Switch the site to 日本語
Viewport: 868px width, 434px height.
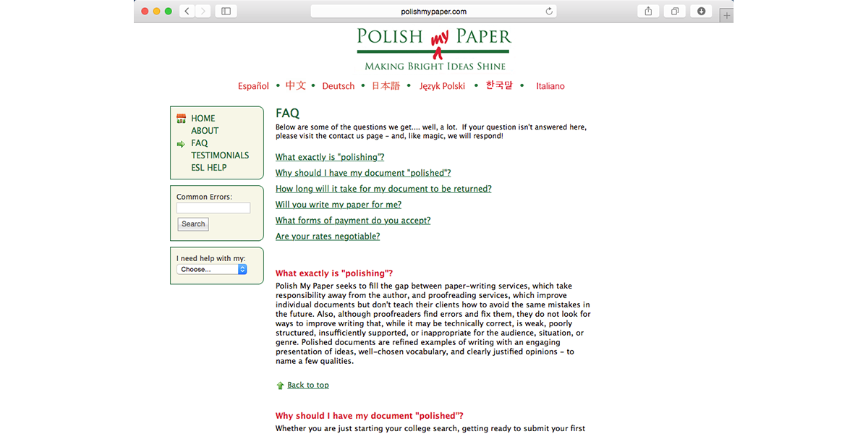(x=386, y=85)
